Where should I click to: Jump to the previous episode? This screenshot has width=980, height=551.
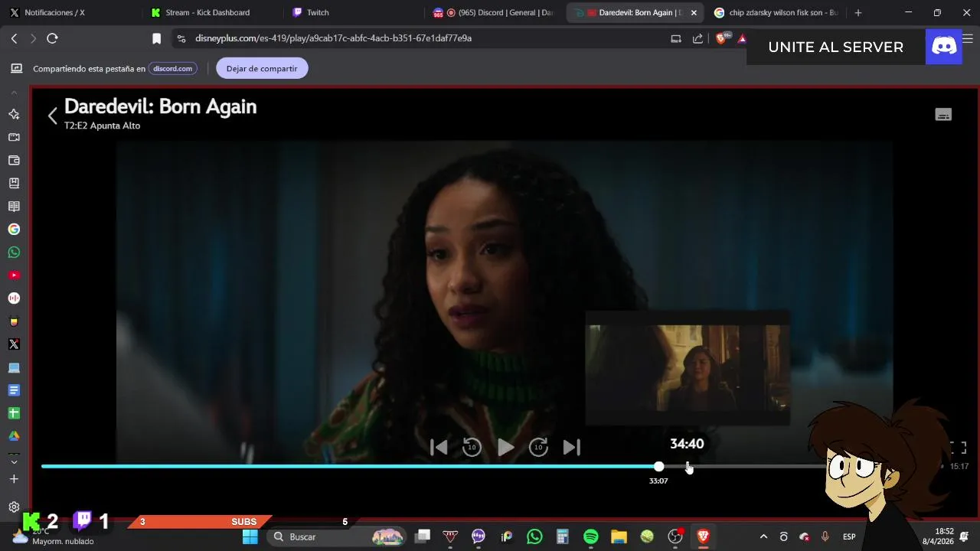pos(439,448)
